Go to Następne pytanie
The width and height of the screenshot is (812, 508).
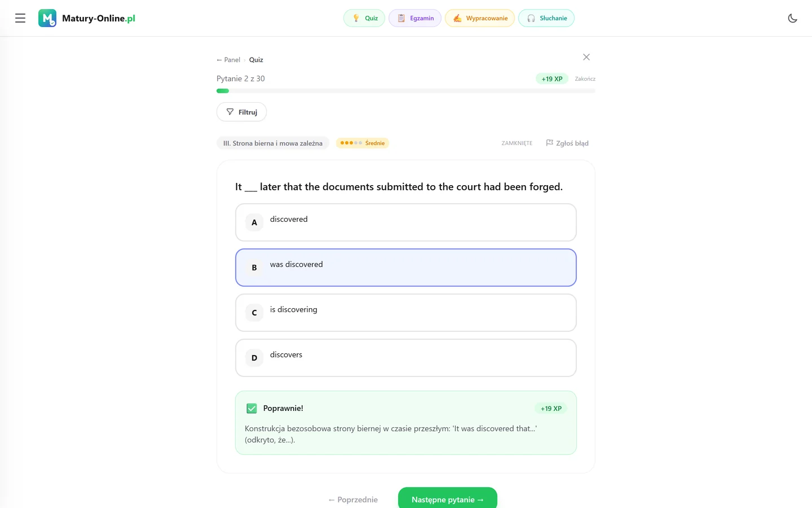448,499
